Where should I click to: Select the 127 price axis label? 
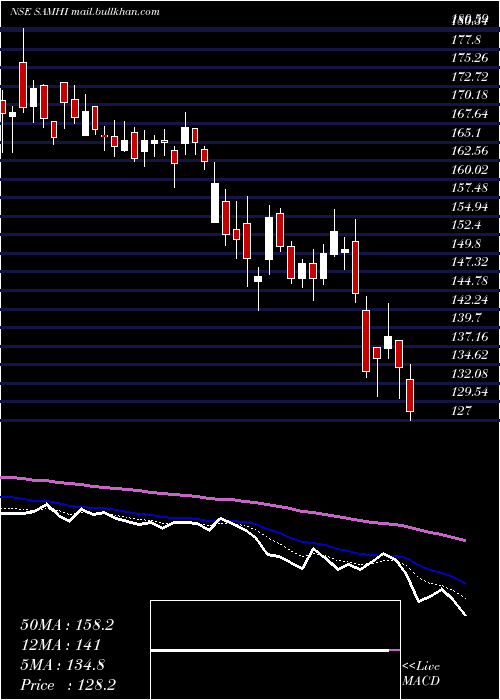click(x=462, y=411)
